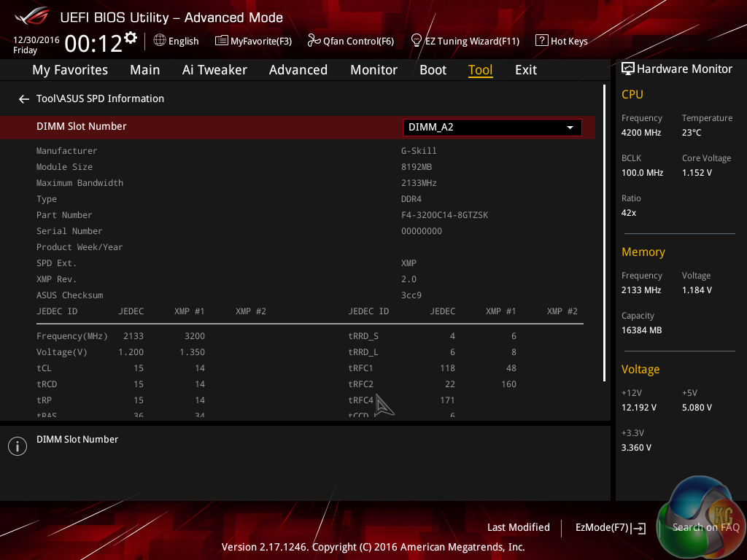Open the My Favorites tab
This screenshot has width=747, height=560.
pyautogui.click(x=70, y=70)
